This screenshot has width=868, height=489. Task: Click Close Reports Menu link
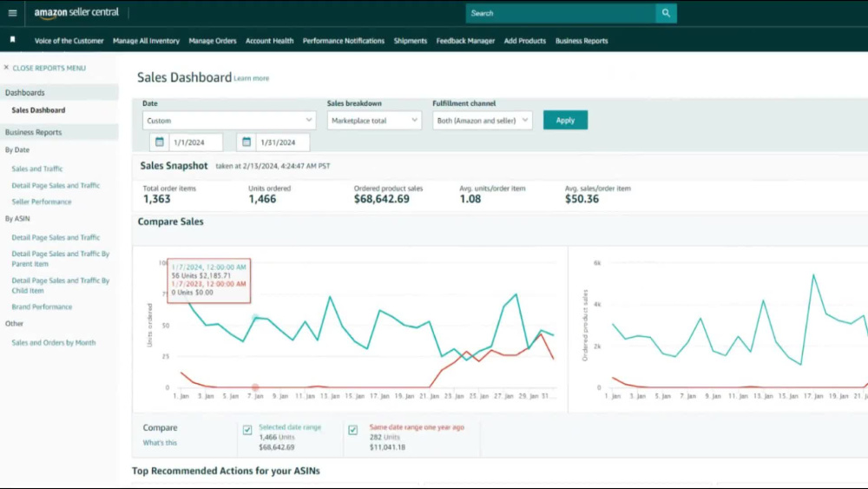tap(49, 68)
